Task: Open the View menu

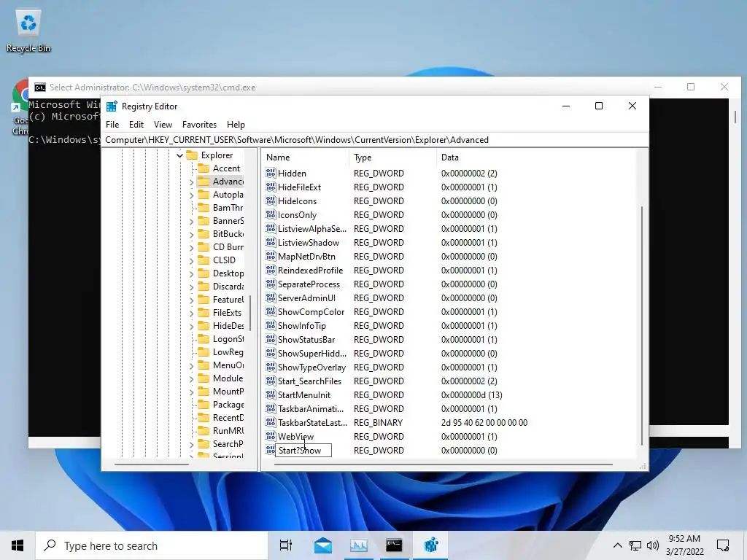Action: [163, 124]
